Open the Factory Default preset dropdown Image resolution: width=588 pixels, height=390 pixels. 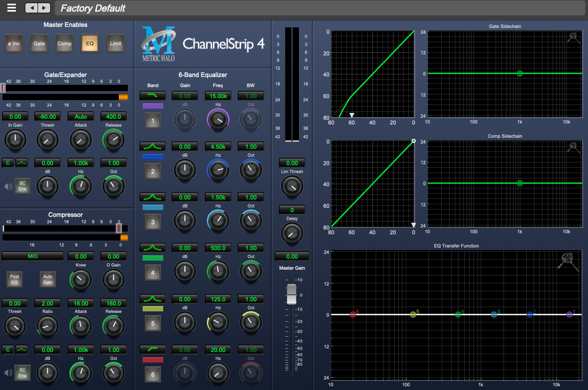[317, 8]
